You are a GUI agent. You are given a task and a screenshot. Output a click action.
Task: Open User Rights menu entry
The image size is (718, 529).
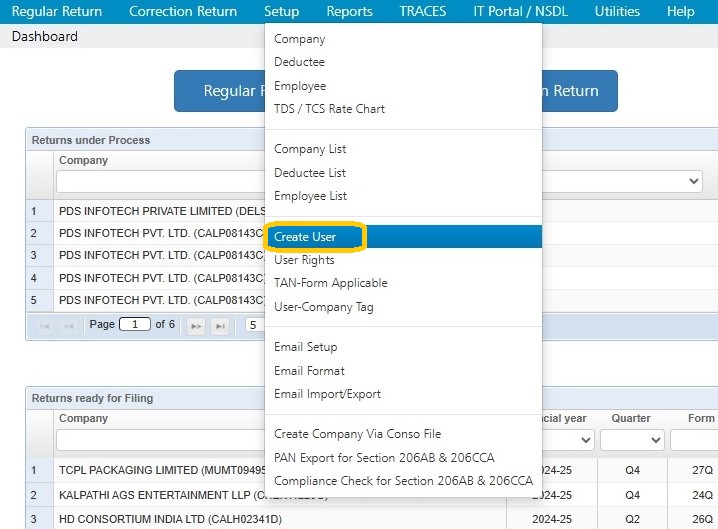305,260
